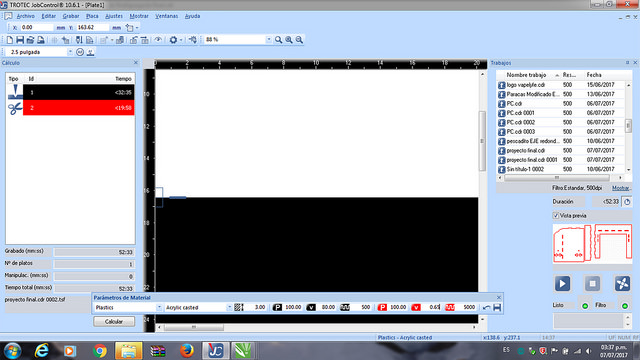Open Google Chrome from taskbar
Viewport: 640px width, 360px height.
(100, 351)
